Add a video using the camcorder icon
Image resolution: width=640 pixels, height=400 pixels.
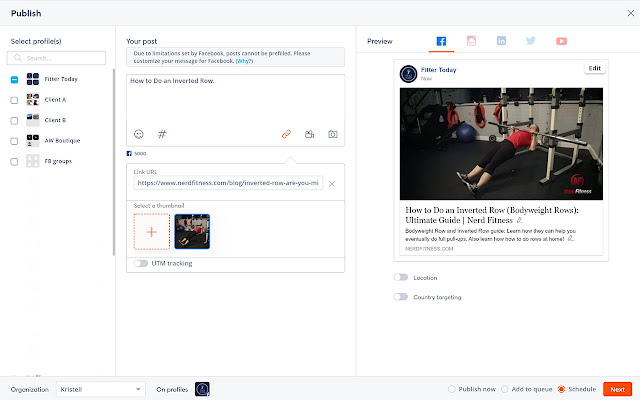click(x=309, y=134)
